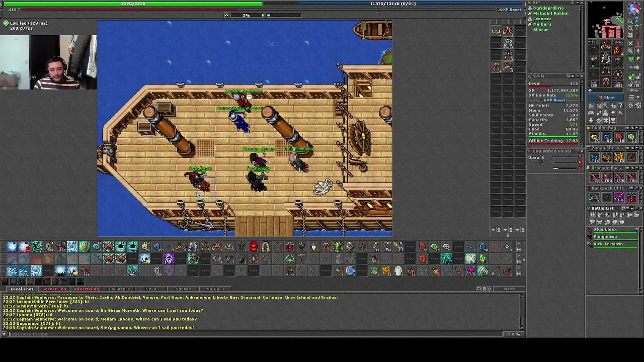This screenshot has height=362, width=644.
Task: Click the helmet equipment slot
Action: (606, 45)
